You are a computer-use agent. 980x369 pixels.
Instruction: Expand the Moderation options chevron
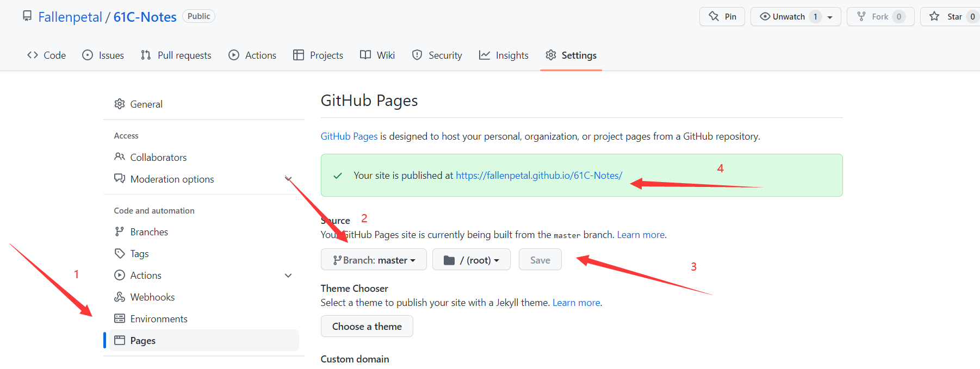point(288,179)
